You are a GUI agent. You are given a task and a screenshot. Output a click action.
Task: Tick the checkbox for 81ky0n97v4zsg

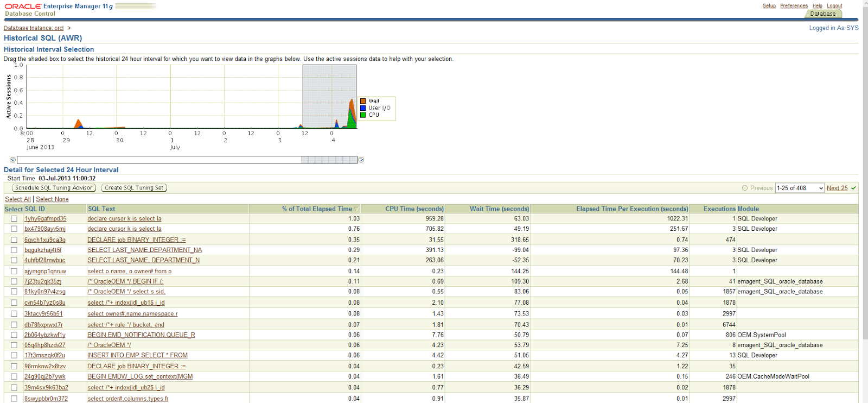(x=14, y=292)
